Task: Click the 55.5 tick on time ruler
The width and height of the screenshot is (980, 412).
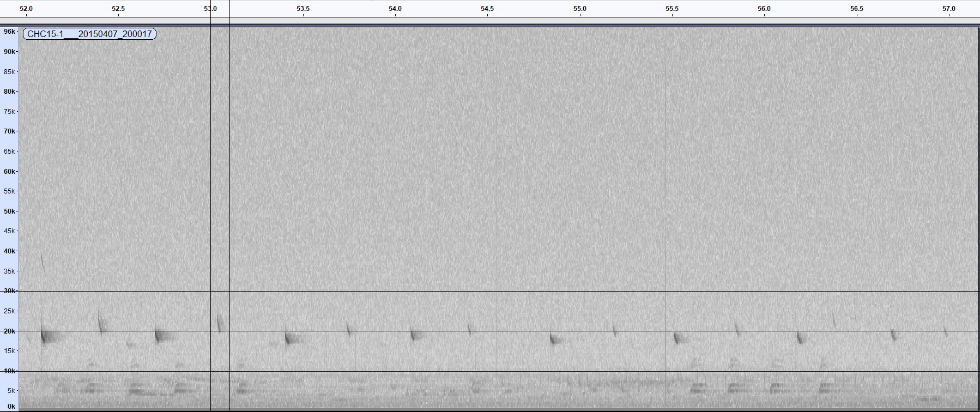Action: pyautogui.click(x=672, y=9)
